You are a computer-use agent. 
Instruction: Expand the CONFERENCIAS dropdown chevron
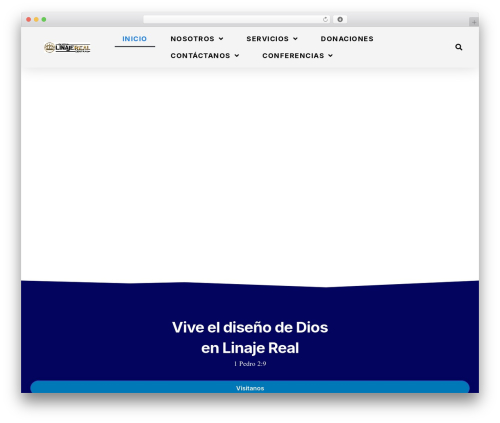330,55
